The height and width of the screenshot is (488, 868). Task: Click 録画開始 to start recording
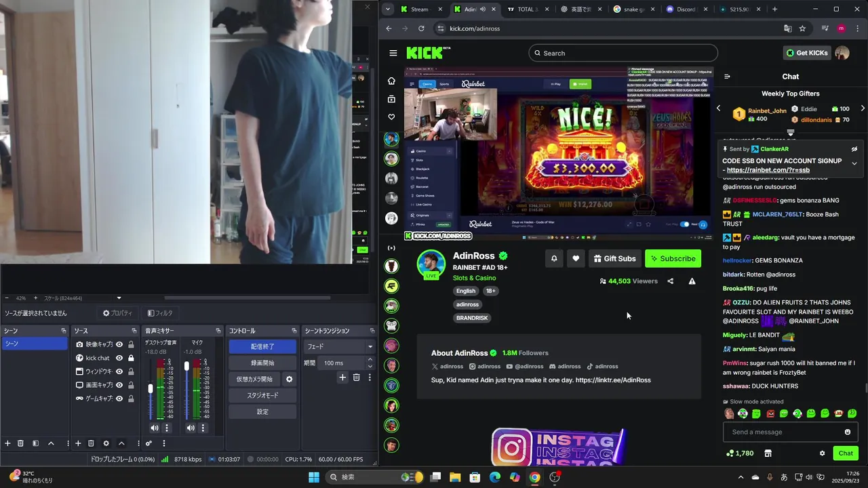[262, 363]
